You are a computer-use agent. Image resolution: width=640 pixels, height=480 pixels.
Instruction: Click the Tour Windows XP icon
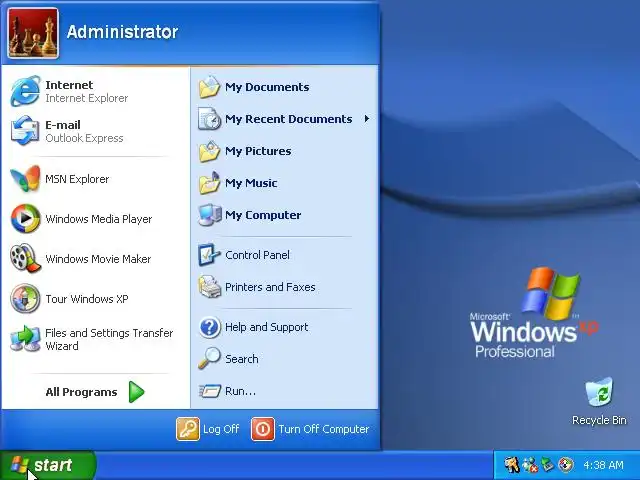tap(25, 298)
